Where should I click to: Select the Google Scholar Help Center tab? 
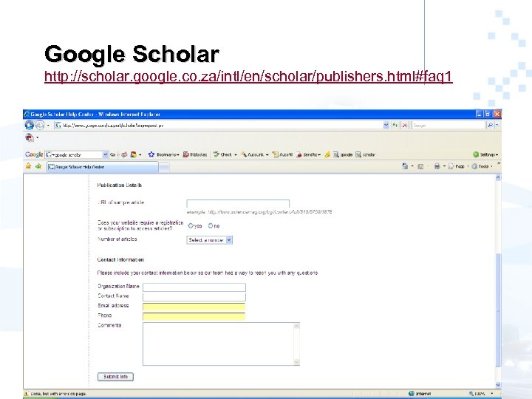point(103,167)
